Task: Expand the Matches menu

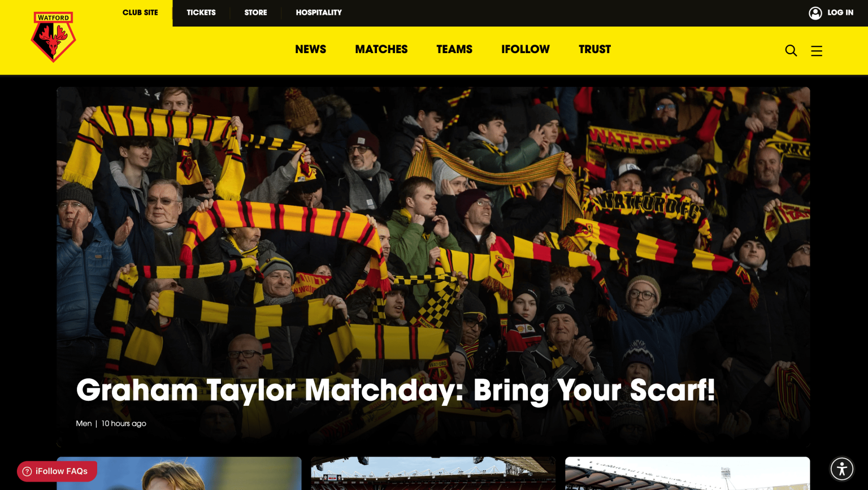Action: click(381, 49)
